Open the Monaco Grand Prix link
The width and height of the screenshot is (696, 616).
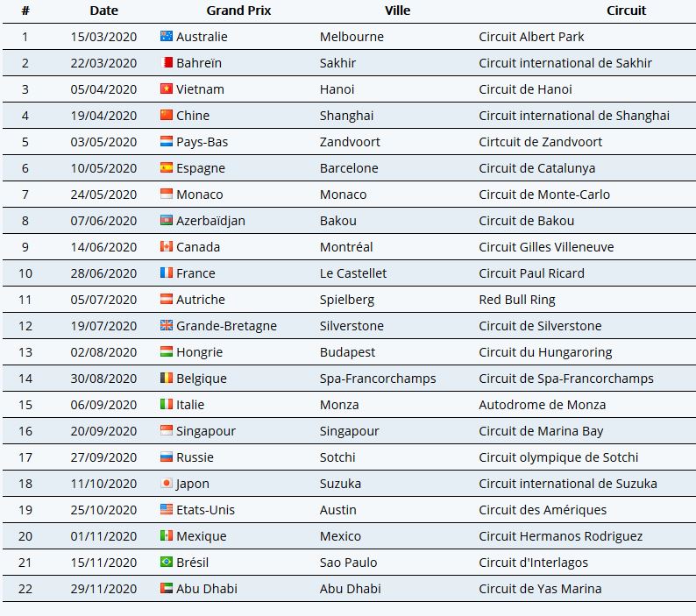(x=199, y=195)
